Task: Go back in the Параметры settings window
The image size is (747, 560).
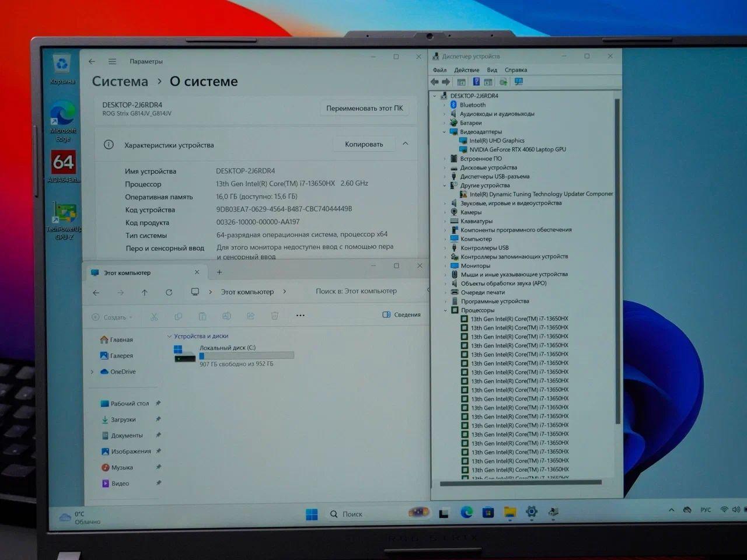Action: coord(92,61)
